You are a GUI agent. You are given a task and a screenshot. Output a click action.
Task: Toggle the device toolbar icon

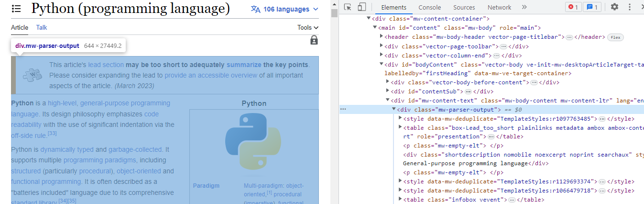tap(361, 7)
